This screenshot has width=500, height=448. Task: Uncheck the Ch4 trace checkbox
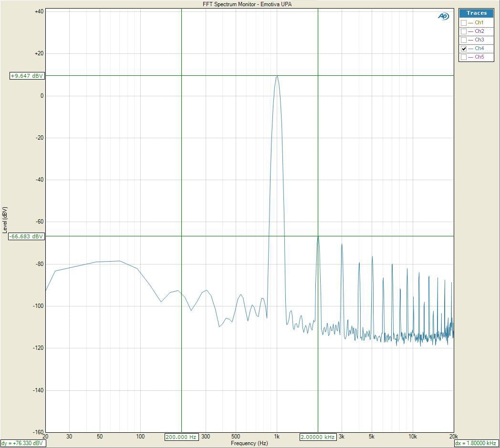point(464,49)
